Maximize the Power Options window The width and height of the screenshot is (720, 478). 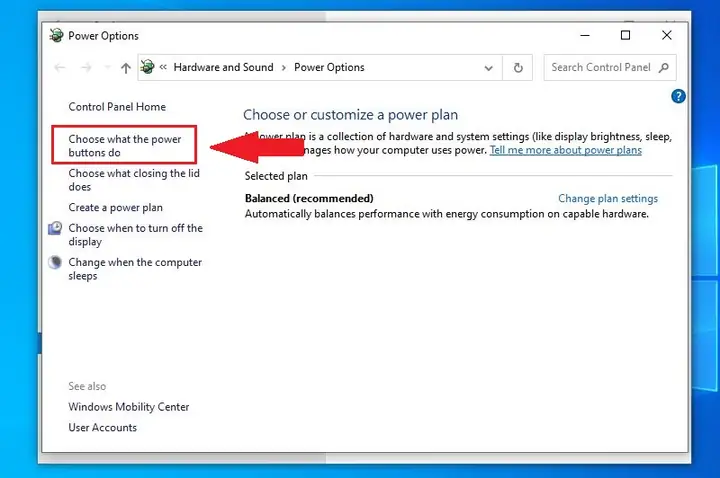pos(625,35)
